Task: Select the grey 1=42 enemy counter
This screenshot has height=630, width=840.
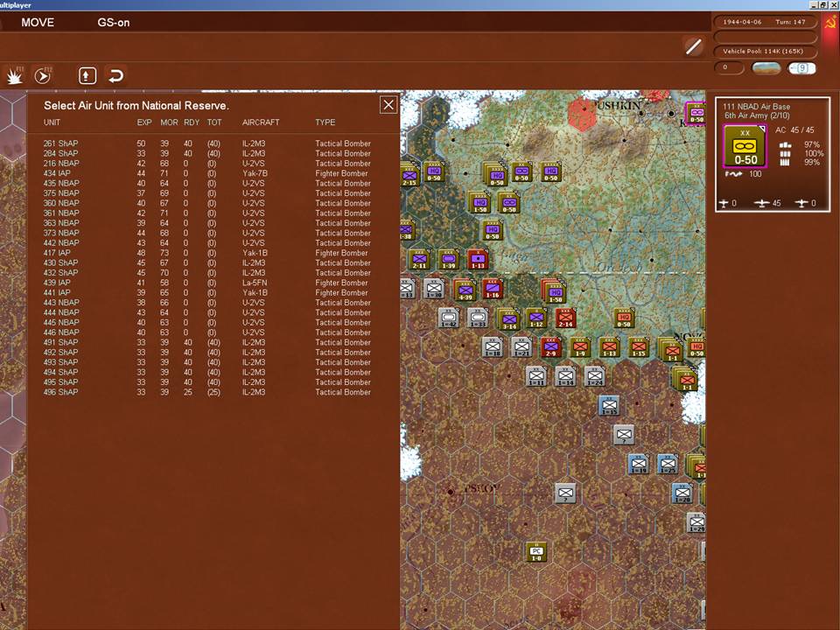Action: 449,318
